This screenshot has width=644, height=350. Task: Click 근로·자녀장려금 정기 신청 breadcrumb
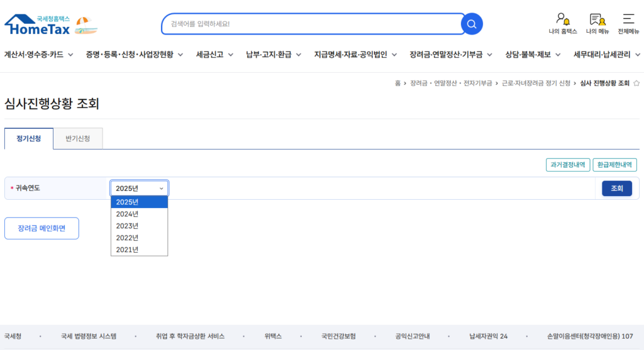(x=536, y=84)
